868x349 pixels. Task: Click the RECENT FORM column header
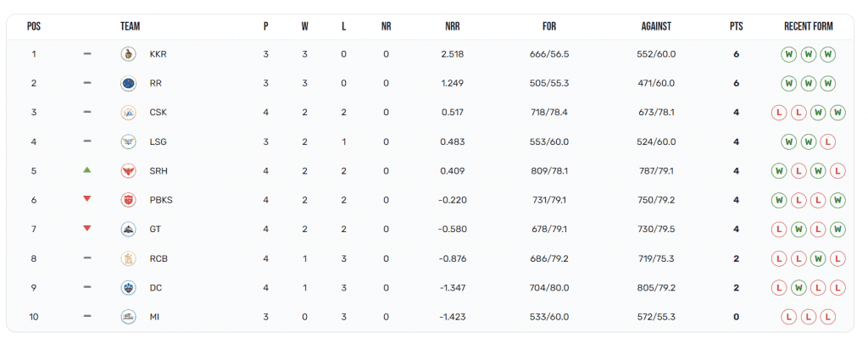[x=808, y=26]
